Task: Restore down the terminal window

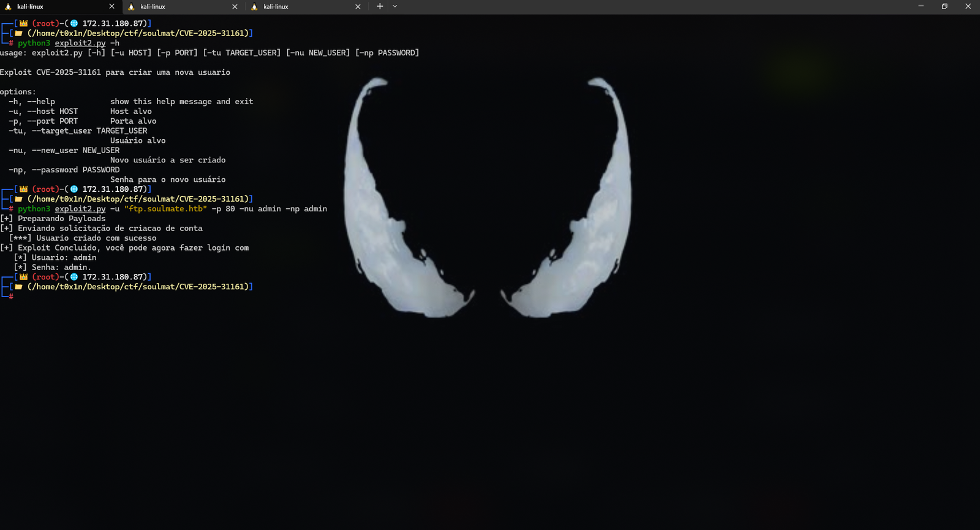Action: 944,6
